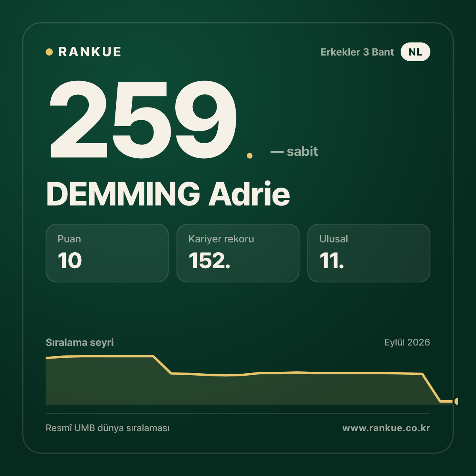
Task: Click the Ulusal card showing 11.
Action: click(369, 253)
